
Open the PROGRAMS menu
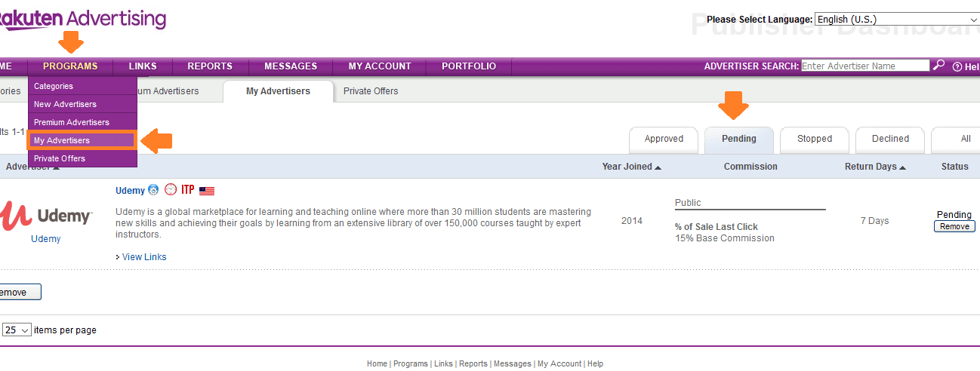click(x=70, y=66)
